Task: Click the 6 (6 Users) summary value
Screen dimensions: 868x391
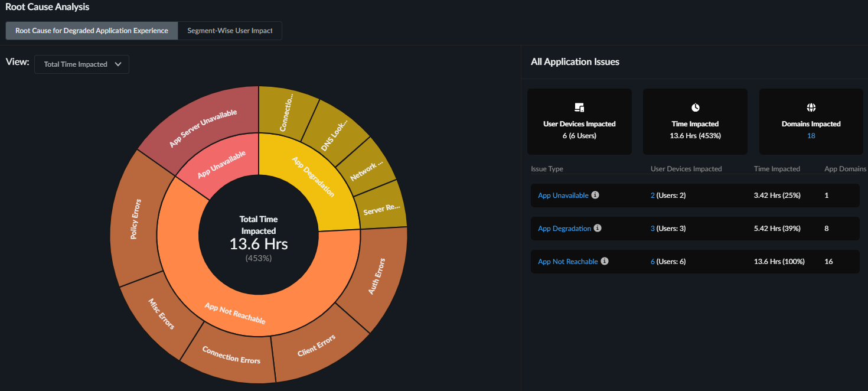Action: (579, 136)
